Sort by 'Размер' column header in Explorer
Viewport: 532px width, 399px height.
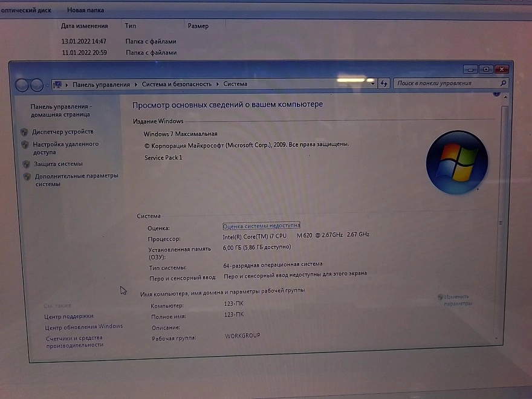(x=198, y=26)
